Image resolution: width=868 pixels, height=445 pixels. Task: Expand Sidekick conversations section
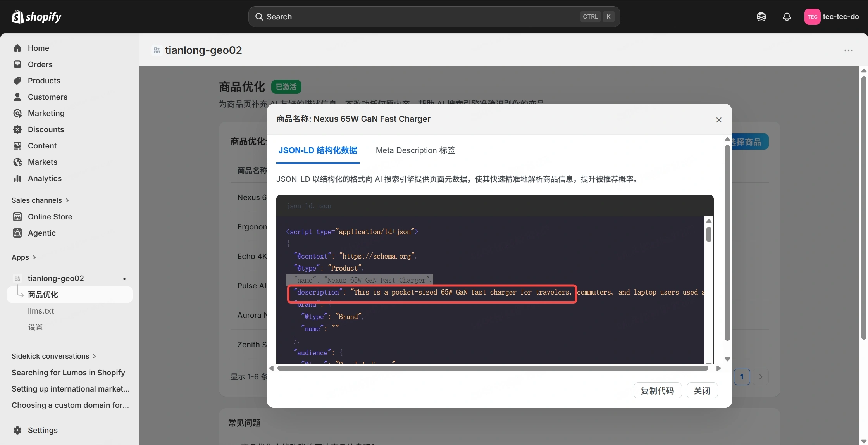[x=54, y=356]
